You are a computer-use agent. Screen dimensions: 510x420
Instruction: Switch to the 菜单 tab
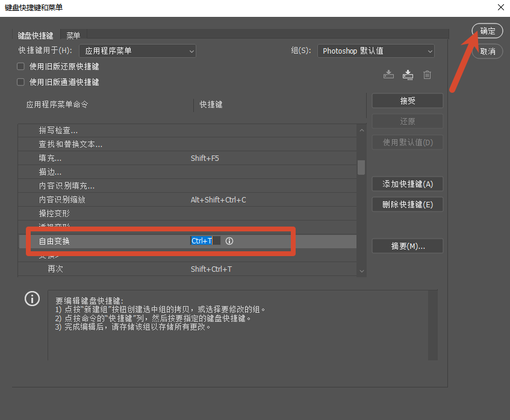[x=73, y=35]
